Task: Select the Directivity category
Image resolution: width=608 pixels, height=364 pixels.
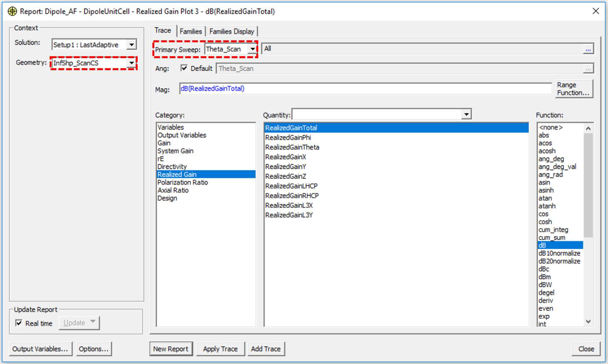Action: (x=172, y=166)
